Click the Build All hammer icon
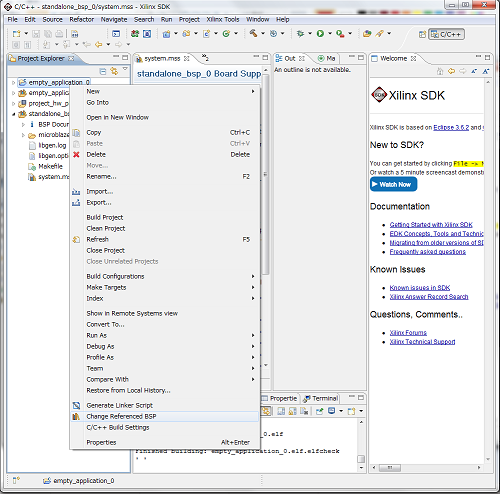The width and height of the screenshot is (502, 496). tap(253, 33)
